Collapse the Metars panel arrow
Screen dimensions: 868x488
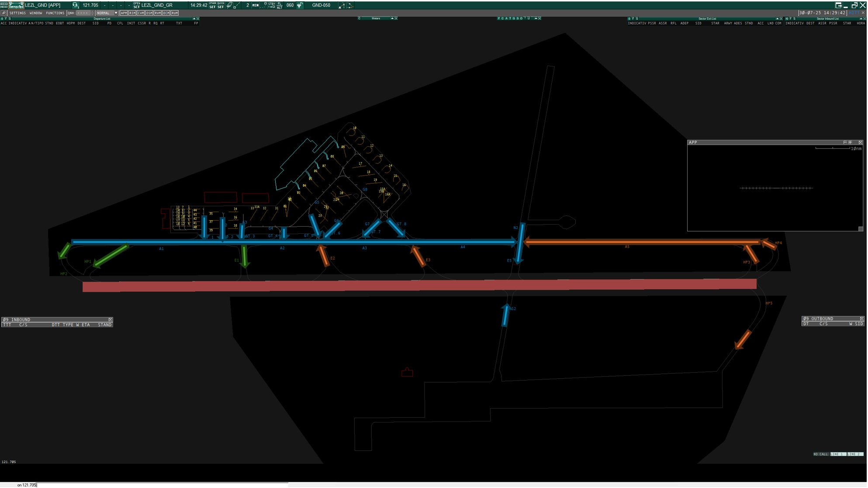click(x=393, y=18)
